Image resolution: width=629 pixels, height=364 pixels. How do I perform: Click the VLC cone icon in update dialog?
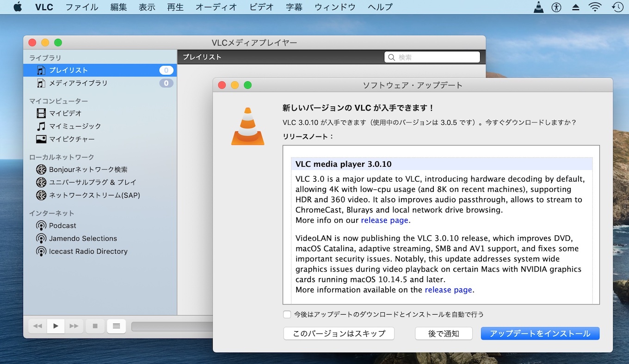pos(248,126)
